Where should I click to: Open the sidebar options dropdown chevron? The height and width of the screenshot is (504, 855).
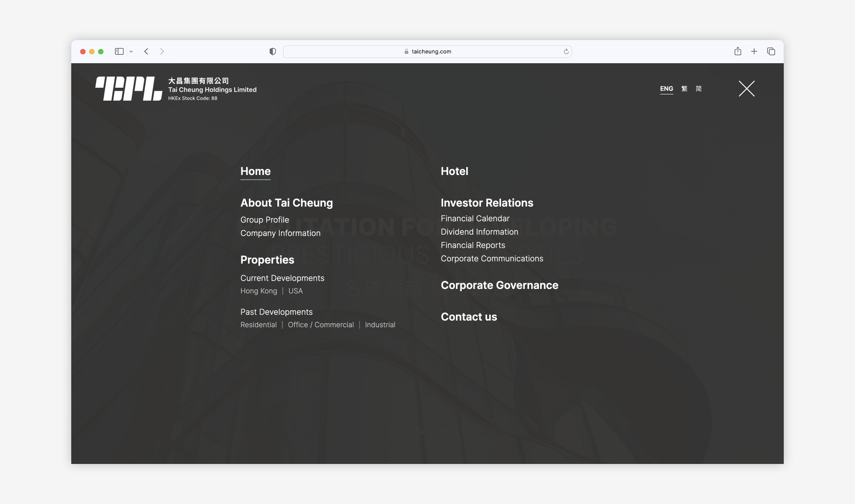coord(131,52)
